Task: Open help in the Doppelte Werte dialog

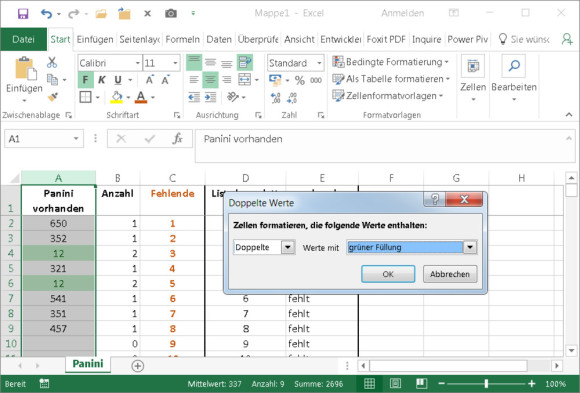Action: (x=435, y=199)
